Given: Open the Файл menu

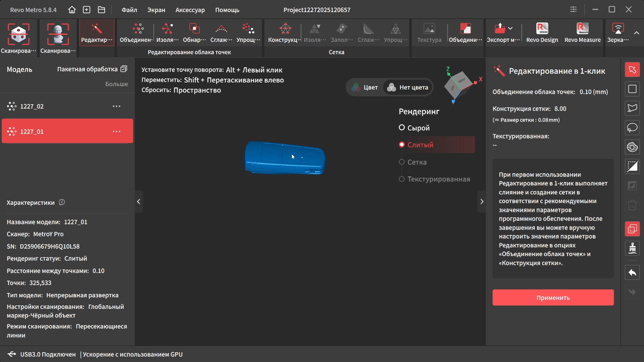Looking at the screenshot, I should point(129,10).
